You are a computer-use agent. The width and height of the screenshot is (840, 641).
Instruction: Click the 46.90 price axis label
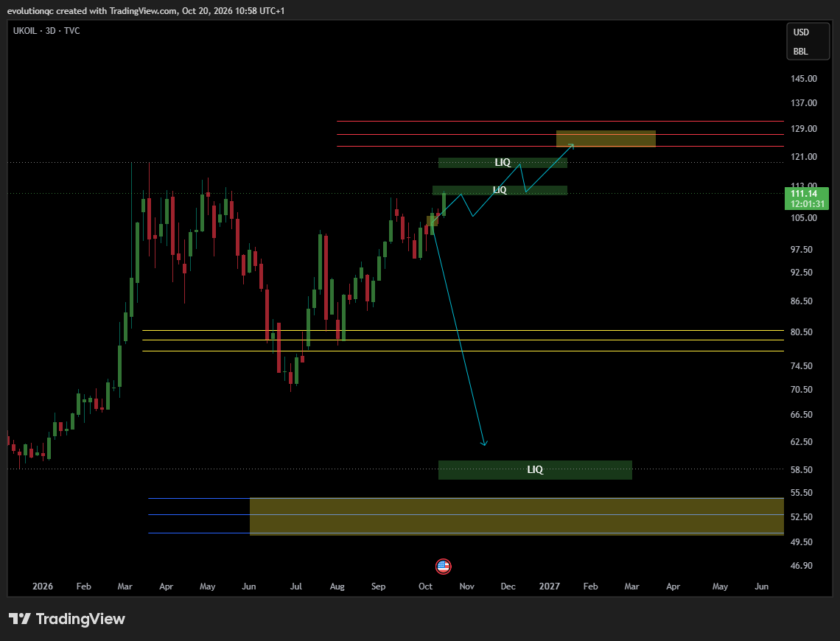[802, 566]
